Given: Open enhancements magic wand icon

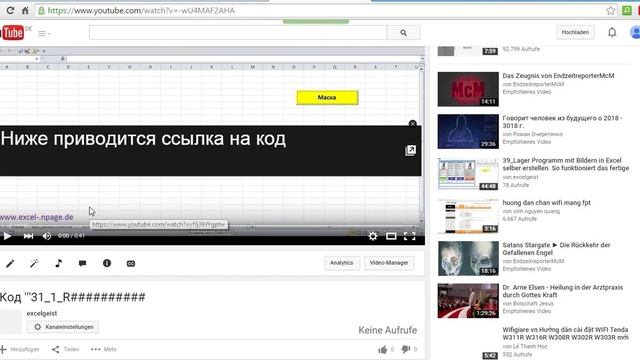Looking at the screenshot, I should coord(34,264).
